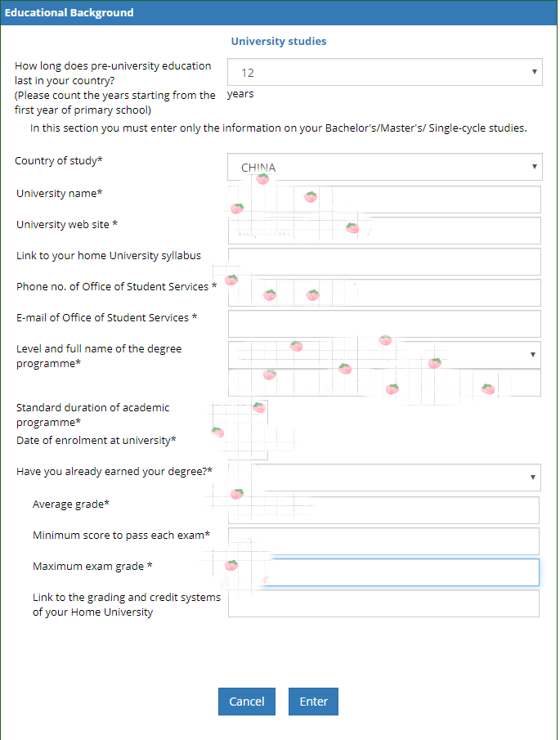
Task: Click the Maximum exam grade field
Action: (401, 572)
